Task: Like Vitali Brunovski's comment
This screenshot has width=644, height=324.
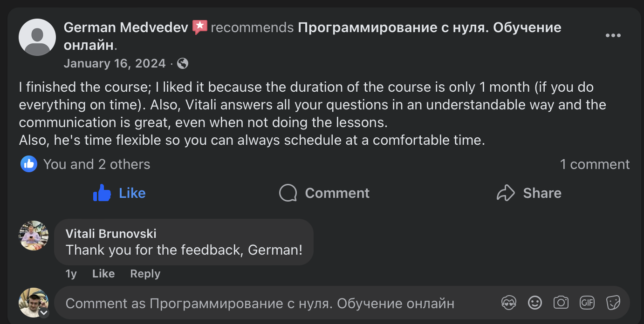Action: (103, 274)
